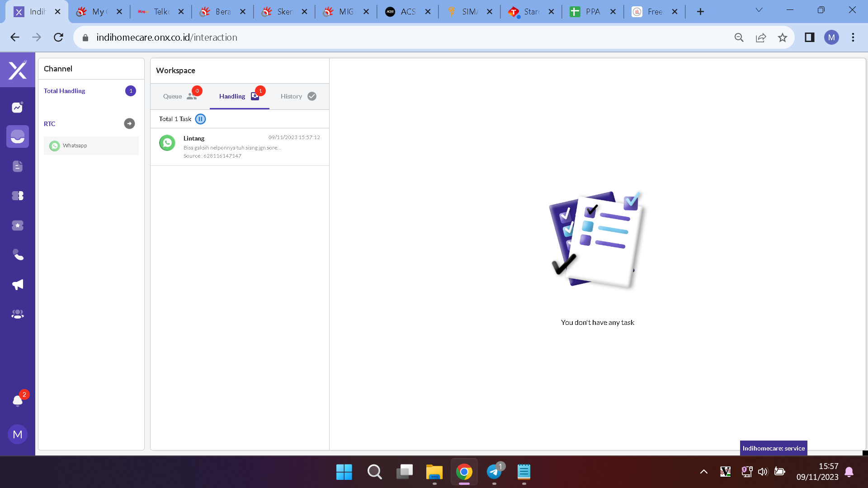Viewport: 868px width, 488px height.
Task: Click the megaphone broadcast sidebar icon
Action: tap(18, 285)
